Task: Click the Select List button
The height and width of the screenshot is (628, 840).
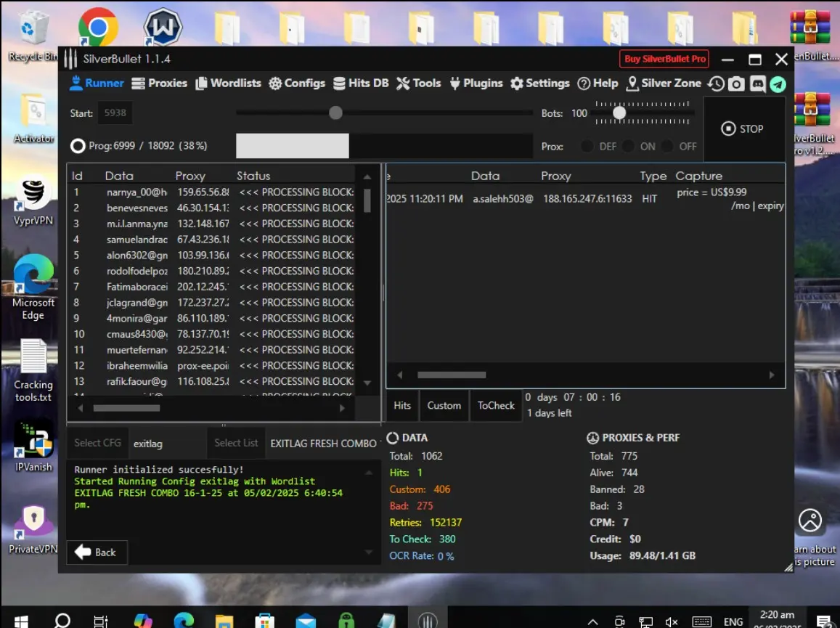Action: tap(236, 443)
